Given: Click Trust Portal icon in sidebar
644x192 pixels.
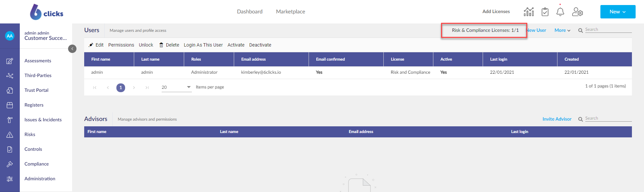Looking at the screenshot, I should 10,90.
